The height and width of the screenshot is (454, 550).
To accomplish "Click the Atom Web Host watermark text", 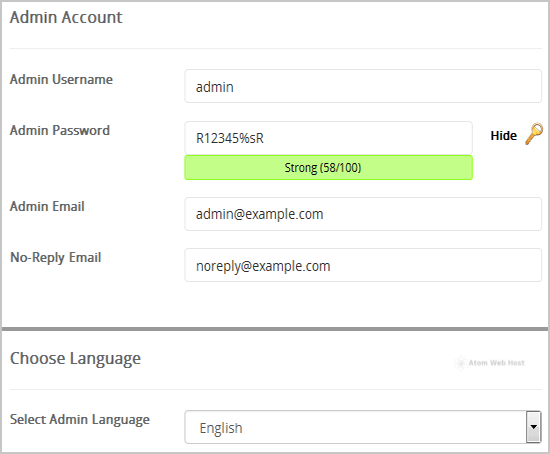I will click(496, 363).
